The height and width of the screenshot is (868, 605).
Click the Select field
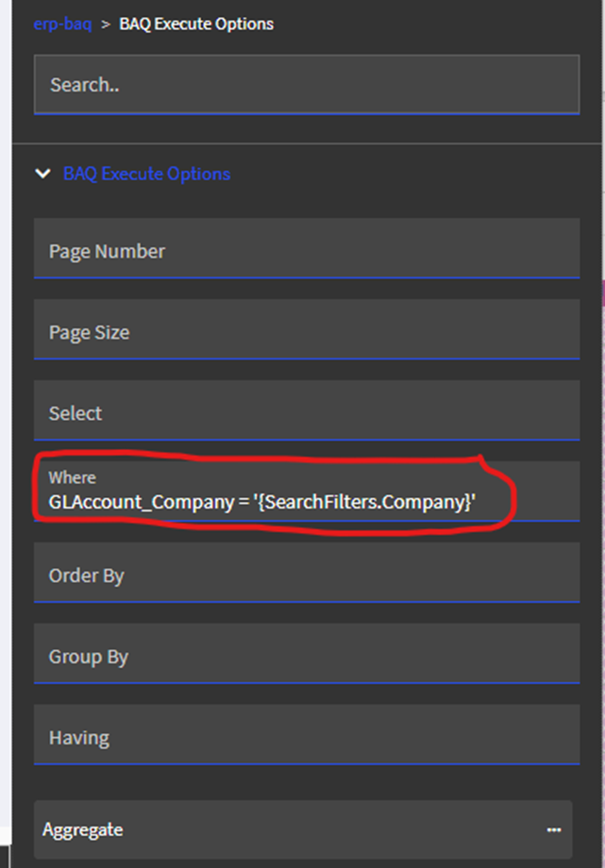coord(306,413)
